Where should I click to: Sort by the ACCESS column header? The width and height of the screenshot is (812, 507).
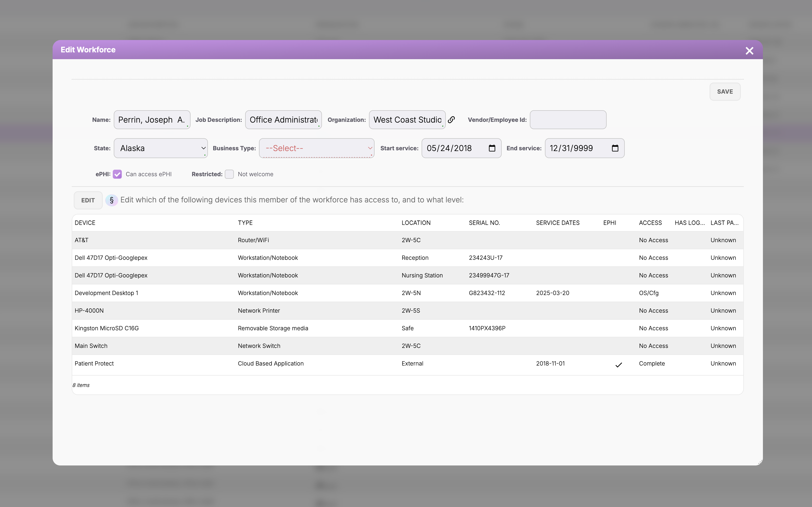(x=650, y=223)
